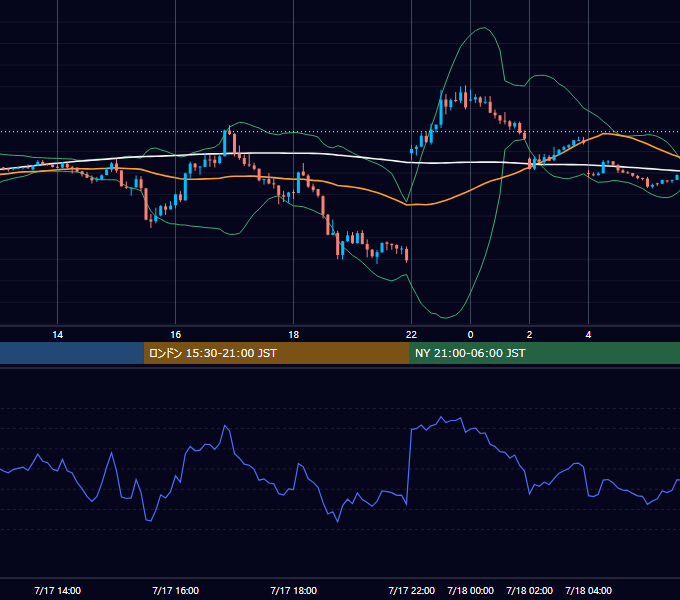
Task: Click the 14 hour label on price chart axis
Action: click(x=57, y=335)
